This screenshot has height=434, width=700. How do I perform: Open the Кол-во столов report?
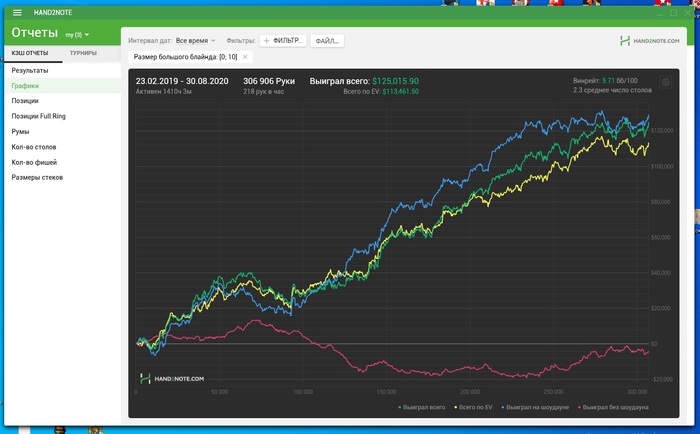(x=62, y=147)
